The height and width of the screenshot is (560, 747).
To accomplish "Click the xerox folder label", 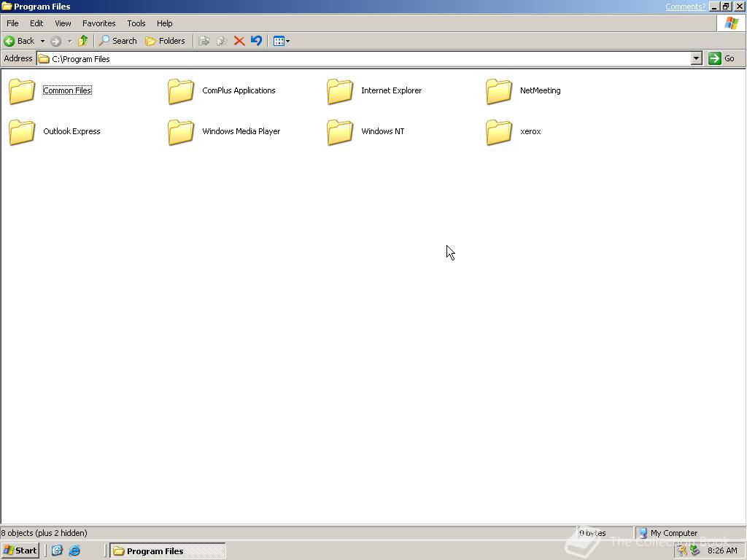I will pos(530,131).
